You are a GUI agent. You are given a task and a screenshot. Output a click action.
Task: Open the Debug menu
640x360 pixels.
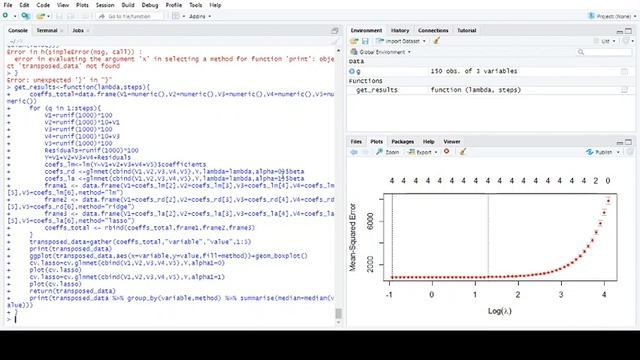pyautogui.click(x=150, y=5)
